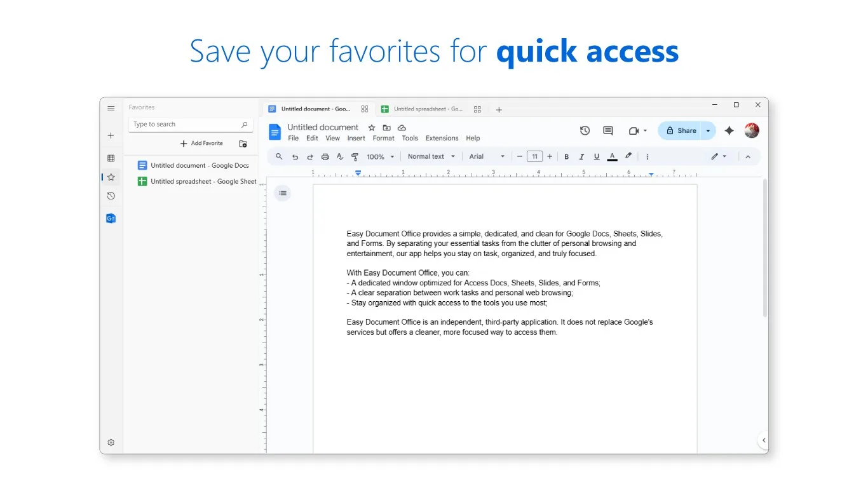Open the zoom 100% dropdown
The height and width of the screenshot is (488, 868).
381,156
